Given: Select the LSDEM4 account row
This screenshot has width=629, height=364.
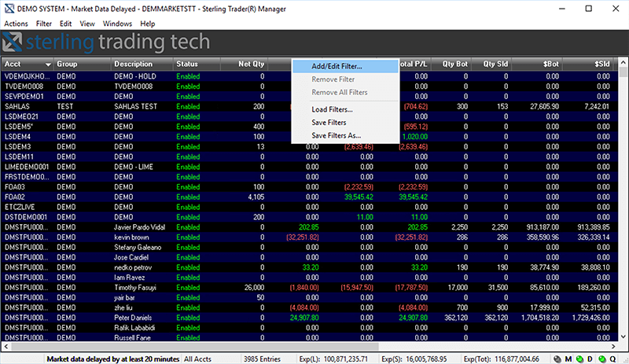Looking at the screenshot, I should 309,137.
